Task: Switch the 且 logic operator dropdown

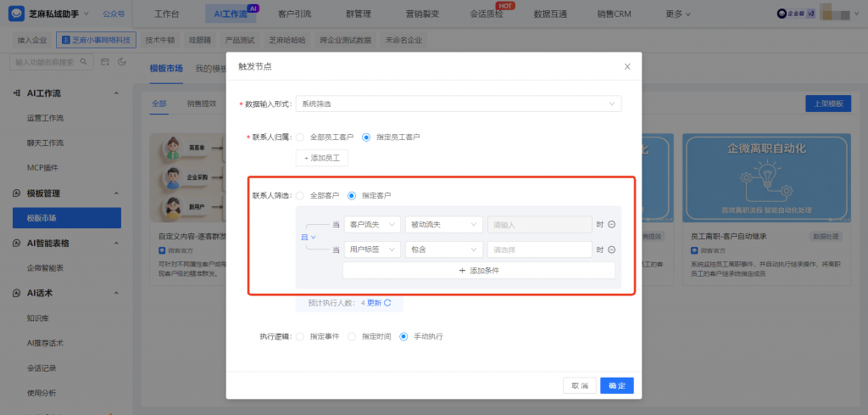Action: pos(309,237)
